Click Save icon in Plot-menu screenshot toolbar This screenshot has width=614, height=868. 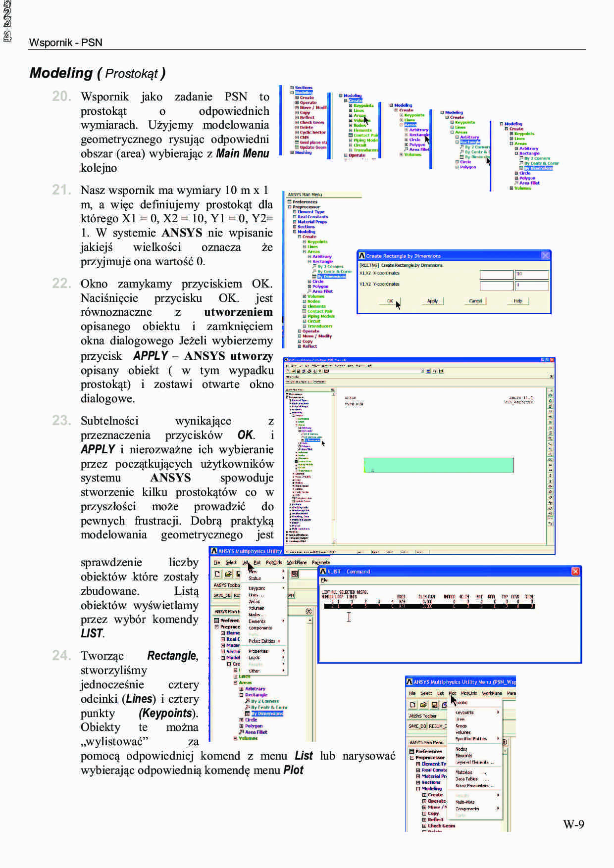pyautogui.click(x=434, y=705)
